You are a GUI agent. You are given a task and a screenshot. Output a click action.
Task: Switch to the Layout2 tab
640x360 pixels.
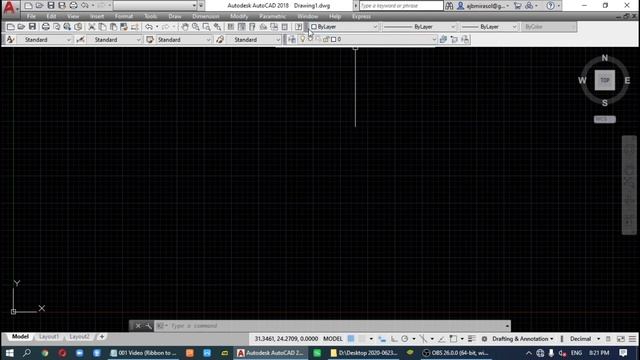pos(79,337)
